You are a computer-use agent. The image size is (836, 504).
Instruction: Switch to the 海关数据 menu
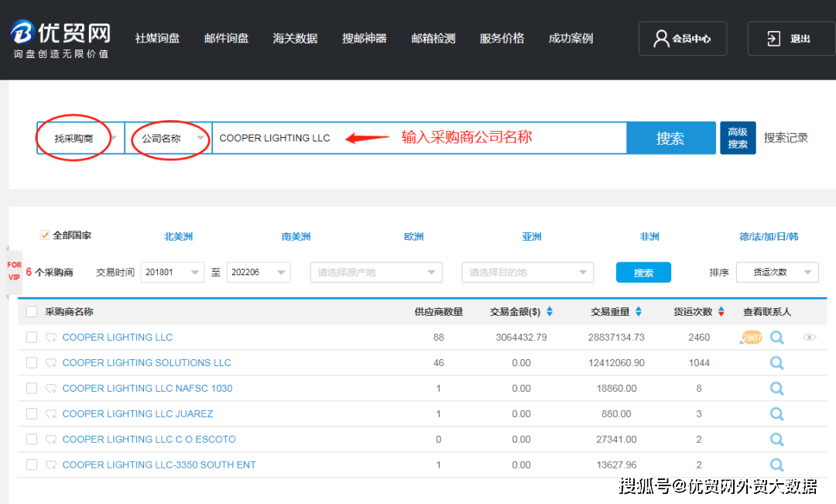[x=295, y=36]
